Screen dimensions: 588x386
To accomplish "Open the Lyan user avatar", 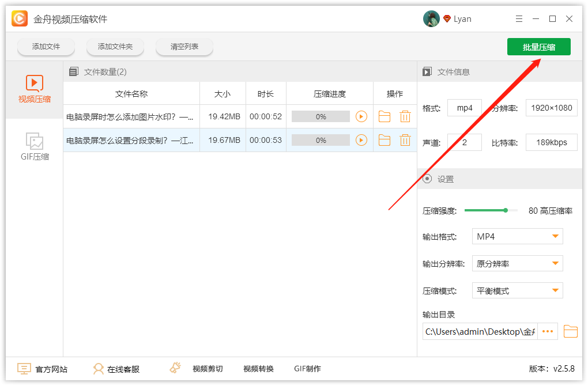I will tap(431, 19).
